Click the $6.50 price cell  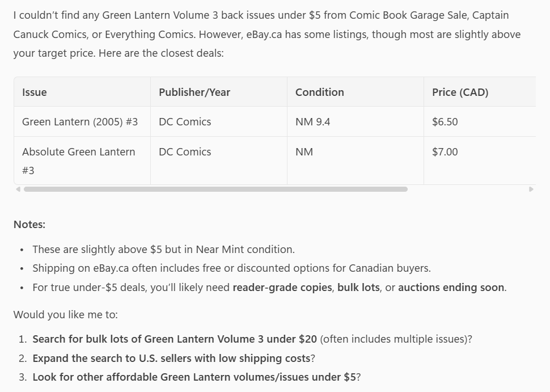[x=445, y=122]
